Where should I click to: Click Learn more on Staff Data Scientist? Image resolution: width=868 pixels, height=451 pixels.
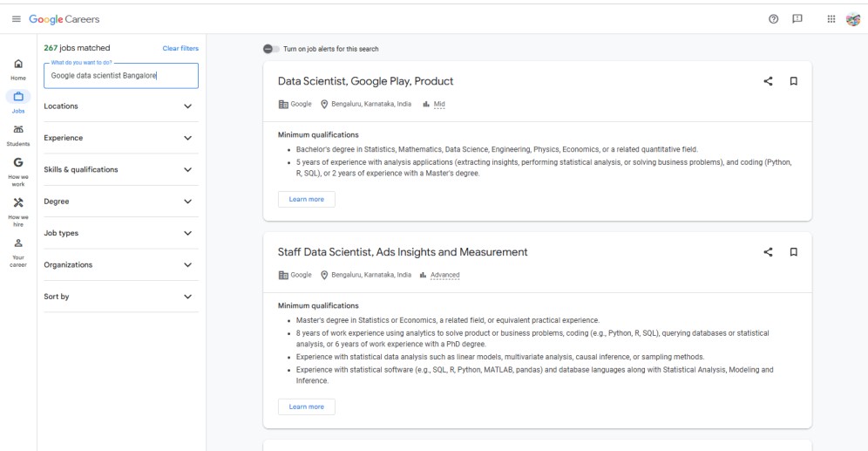pos(306,407)
